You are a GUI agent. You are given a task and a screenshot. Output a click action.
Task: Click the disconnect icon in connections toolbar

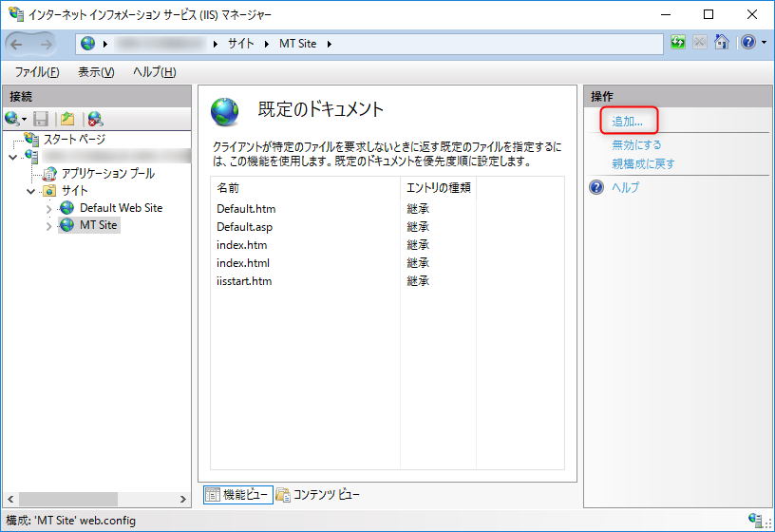click(95, 119)
